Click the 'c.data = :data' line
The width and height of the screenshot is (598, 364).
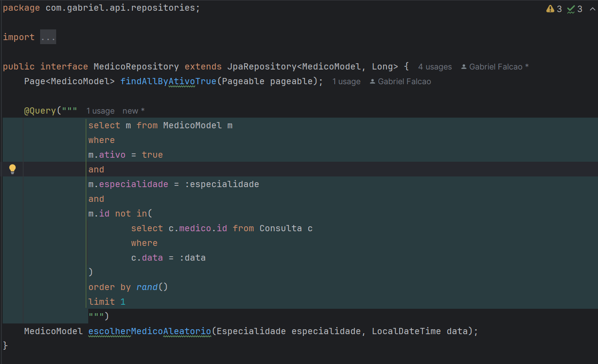[168, 258]
